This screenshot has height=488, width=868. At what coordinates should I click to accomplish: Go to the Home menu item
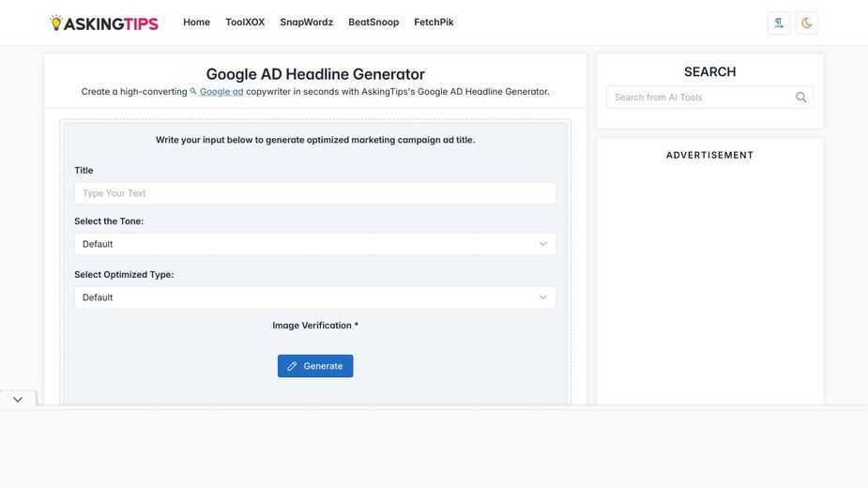pyautogui.click(x=196, y=23)
